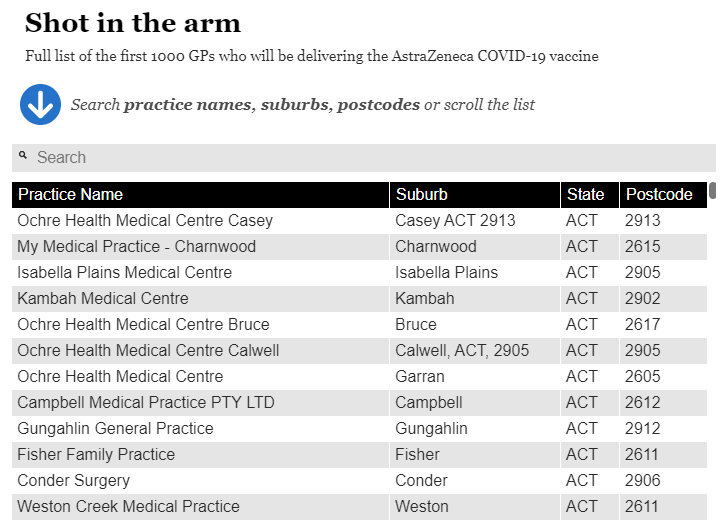
Task: Click the Fisher Family Practice entry
Action: click(96, 455)
